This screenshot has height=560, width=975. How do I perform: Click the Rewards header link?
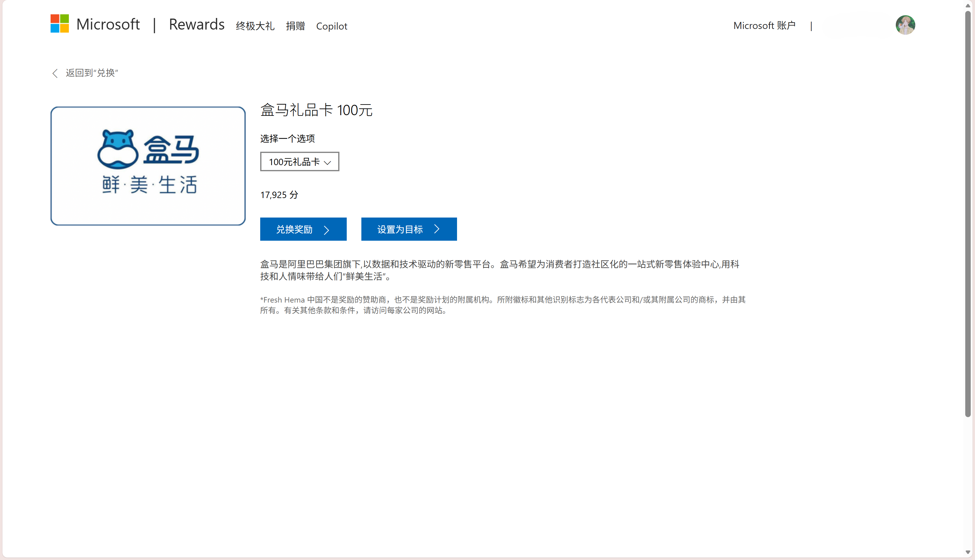point(197,25)
